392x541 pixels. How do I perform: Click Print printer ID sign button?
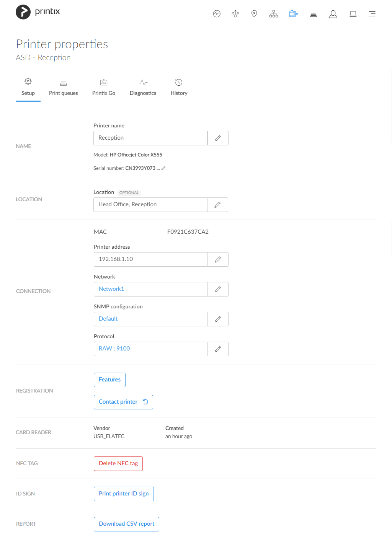(x=124, y=494)
